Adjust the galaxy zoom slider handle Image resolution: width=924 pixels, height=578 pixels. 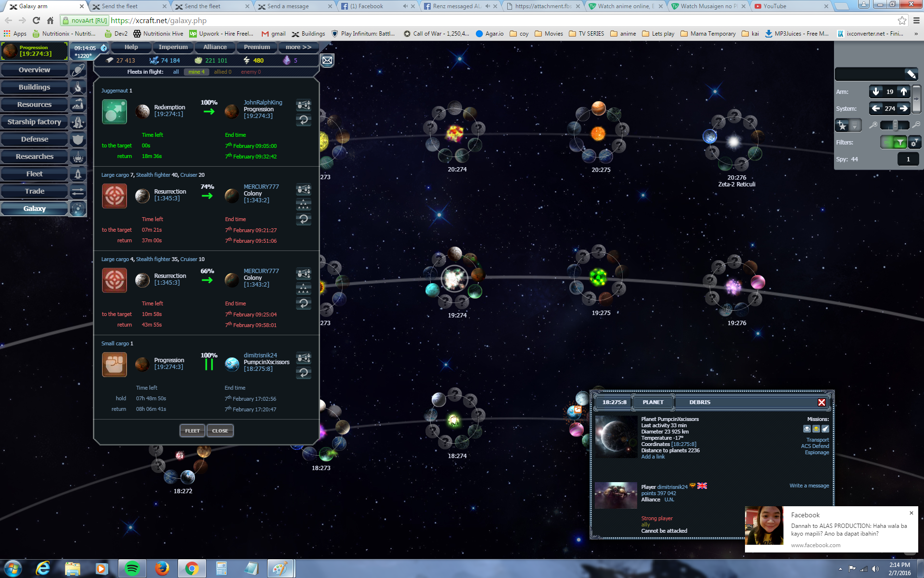tap(895, 125)
